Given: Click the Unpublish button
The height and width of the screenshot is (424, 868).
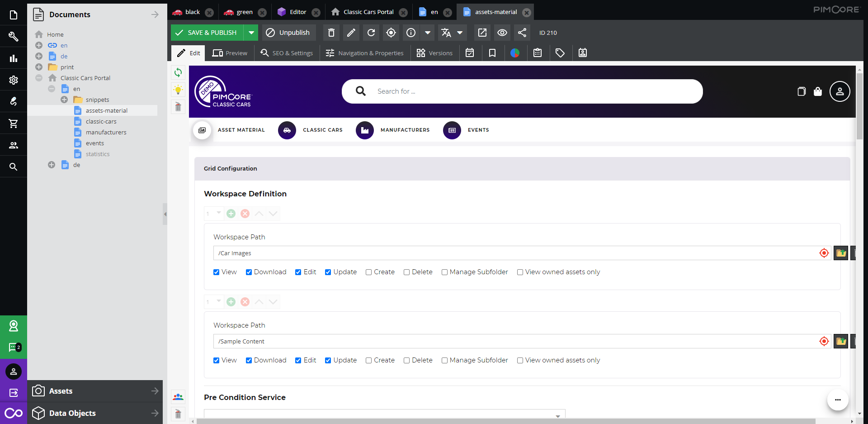Looking at the screenshot, I should [288, 33].
